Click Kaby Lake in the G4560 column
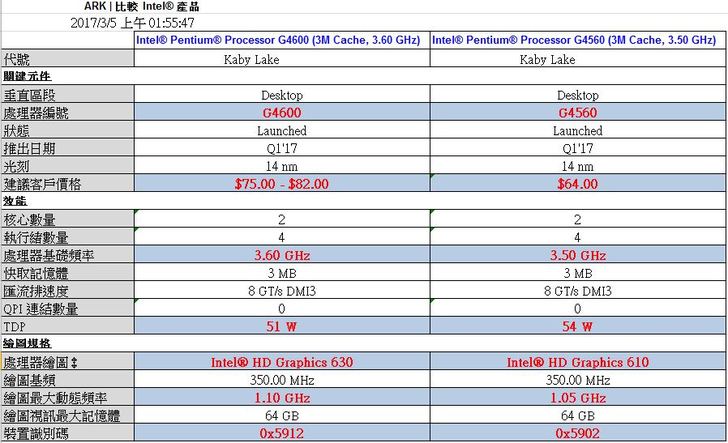The width and height of the screenshot is (728, 443). pos(547,59)
